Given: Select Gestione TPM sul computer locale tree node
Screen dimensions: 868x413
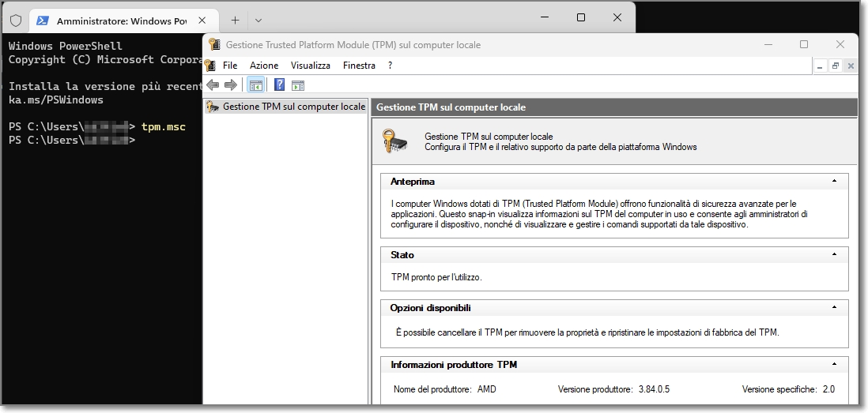Looking at the screenshot, I should pyautogui.click(x=285, y=107).
